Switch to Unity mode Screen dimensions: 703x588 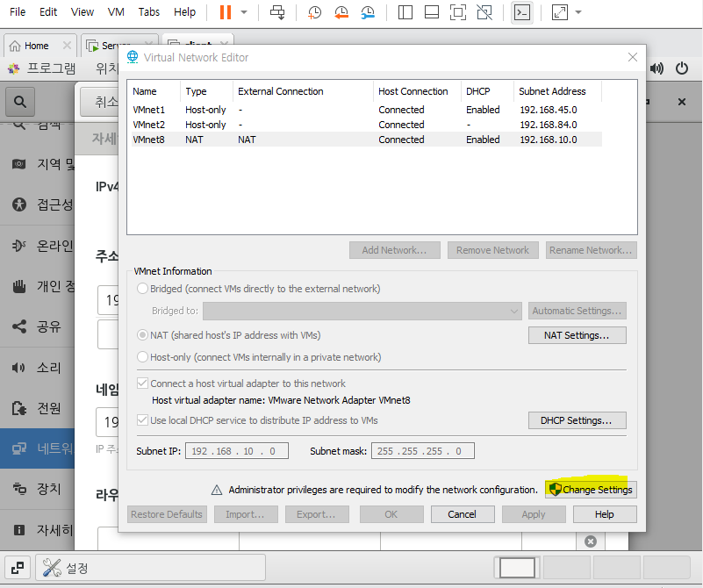[x=484, y=12]
